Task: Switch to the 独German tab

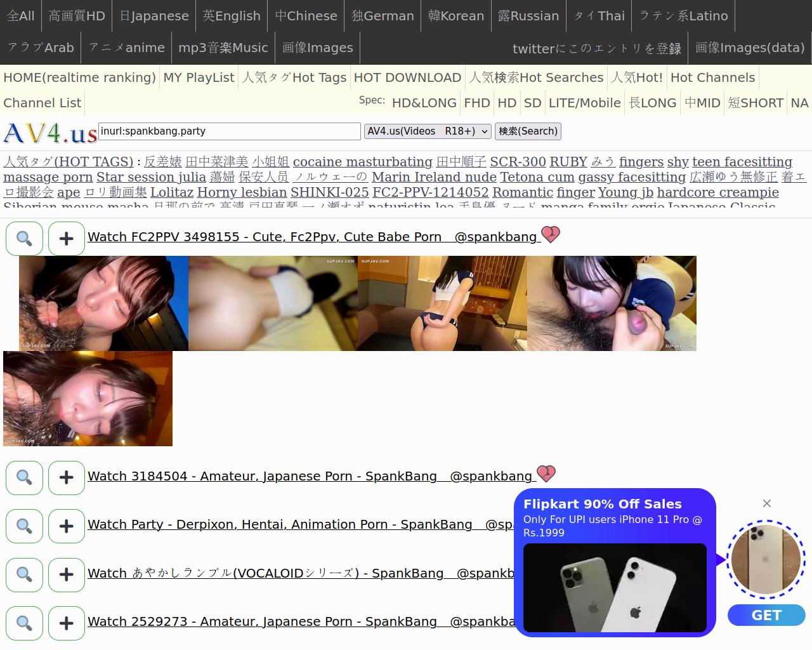Action: (383, 16)
